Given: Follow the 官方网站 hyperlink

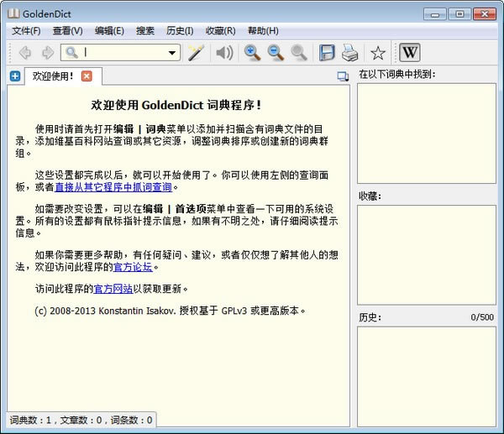Looking at the screenshot, I should (x=113, y=289).
